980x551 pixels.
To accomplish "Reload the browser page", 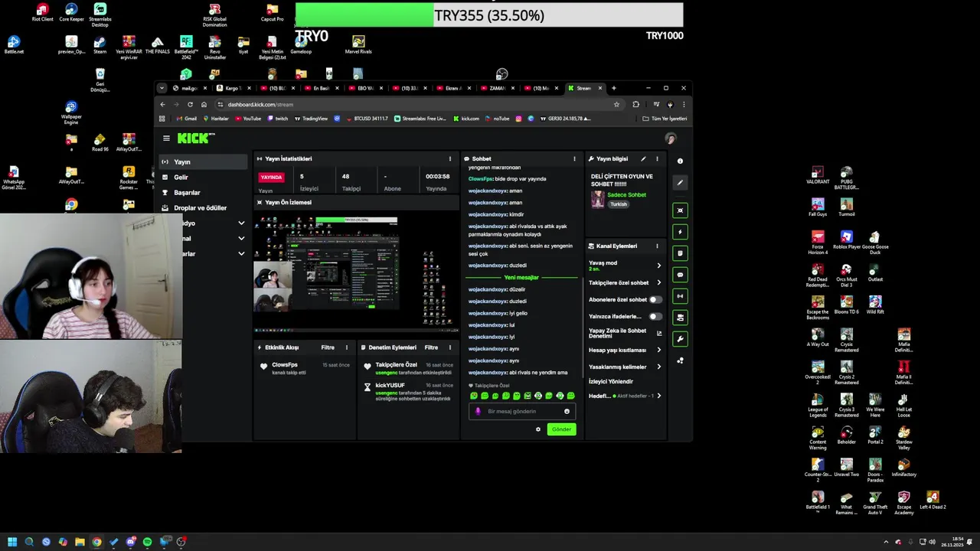I will click(190, 105).
